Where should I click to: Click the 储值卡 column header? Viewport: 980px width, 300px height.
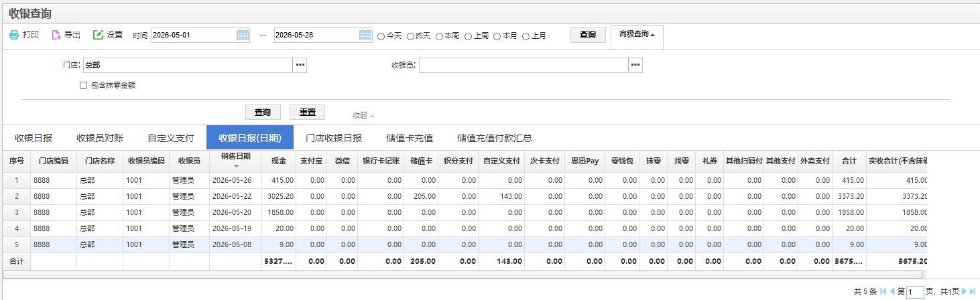(x=422, y=161)
